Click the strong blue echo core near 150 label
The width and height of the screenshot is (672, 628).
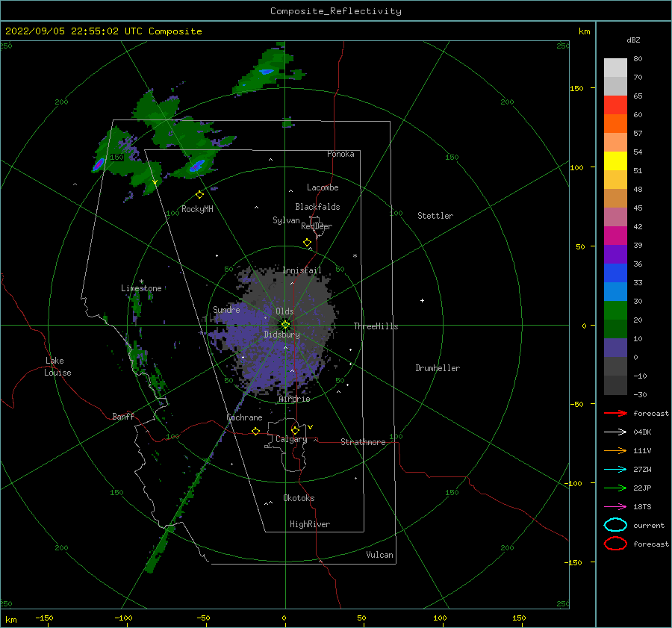[99, 164]
